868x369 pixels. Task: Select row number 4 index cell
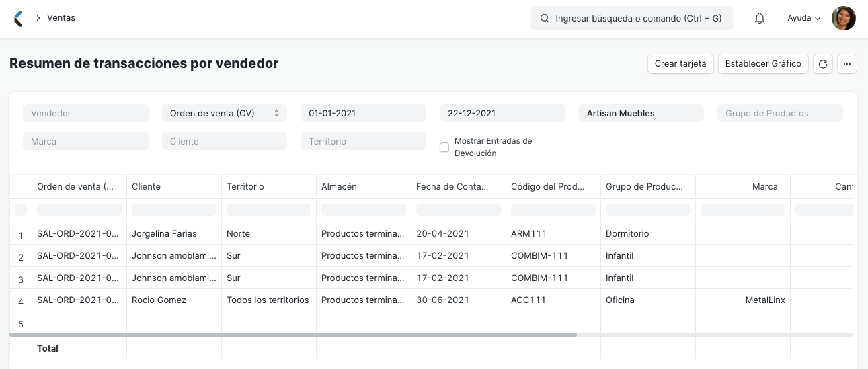coord(21,301)
